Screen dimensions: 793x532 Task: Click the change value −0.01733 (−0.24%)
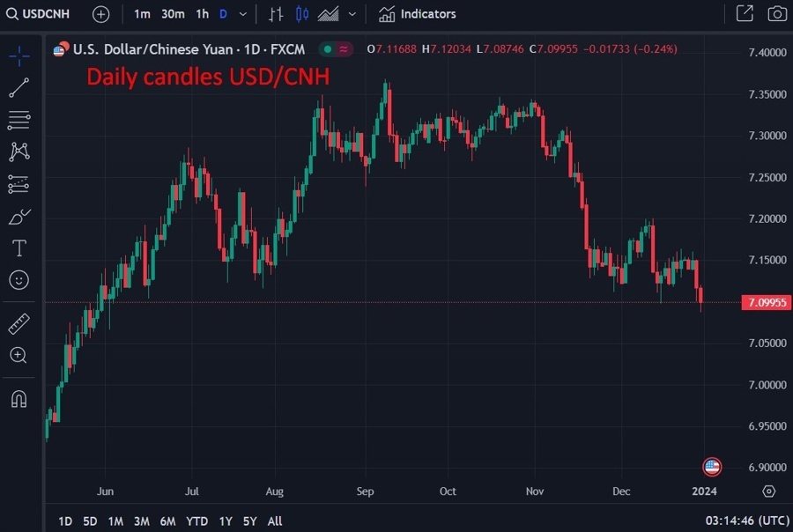630,49
